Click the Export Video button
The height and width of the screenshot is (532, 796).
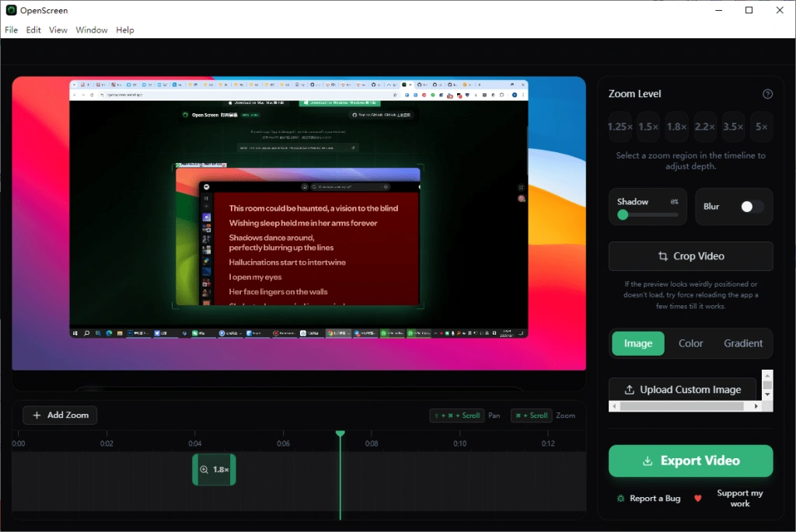(690, 461)
